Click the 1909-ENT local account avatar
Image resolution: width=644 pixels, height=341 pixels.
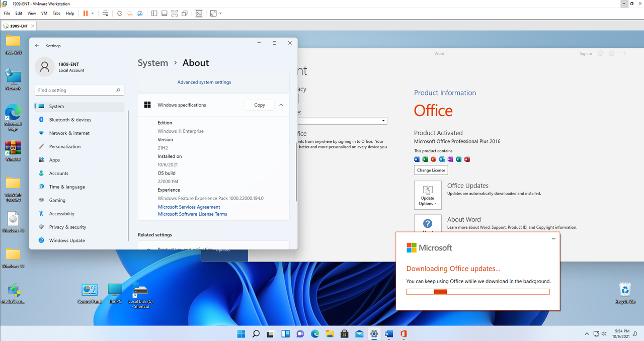click(45, 66)
